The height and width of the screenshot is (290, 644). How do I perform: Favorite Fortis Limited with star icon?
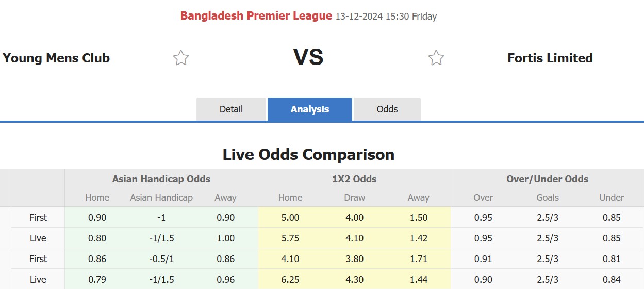coord(436,58)
